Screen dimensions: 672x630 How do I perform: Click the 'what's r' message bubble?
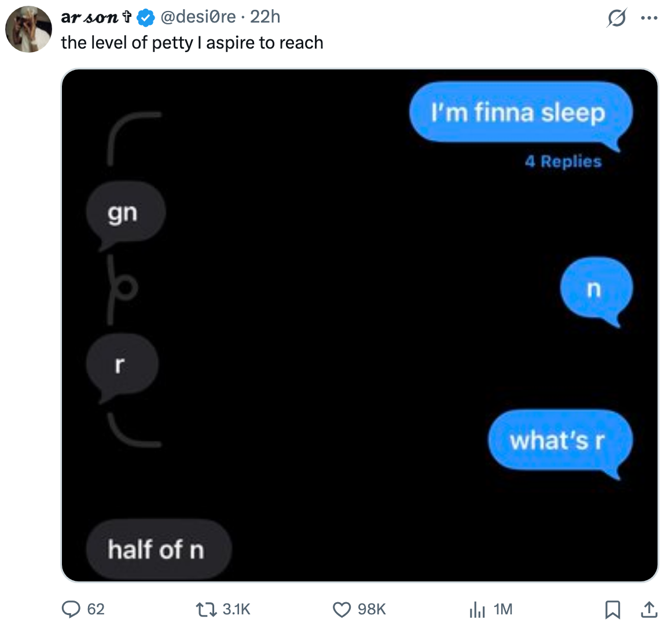tap(558, 441)
